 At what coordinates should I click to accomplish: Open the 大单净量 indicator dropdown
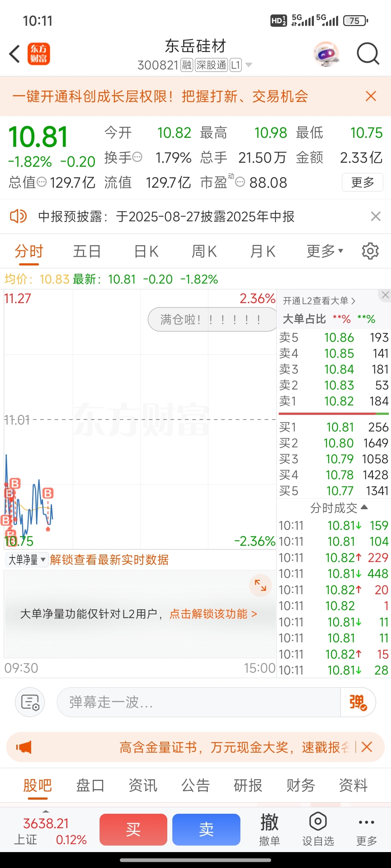tap(26, 560)
